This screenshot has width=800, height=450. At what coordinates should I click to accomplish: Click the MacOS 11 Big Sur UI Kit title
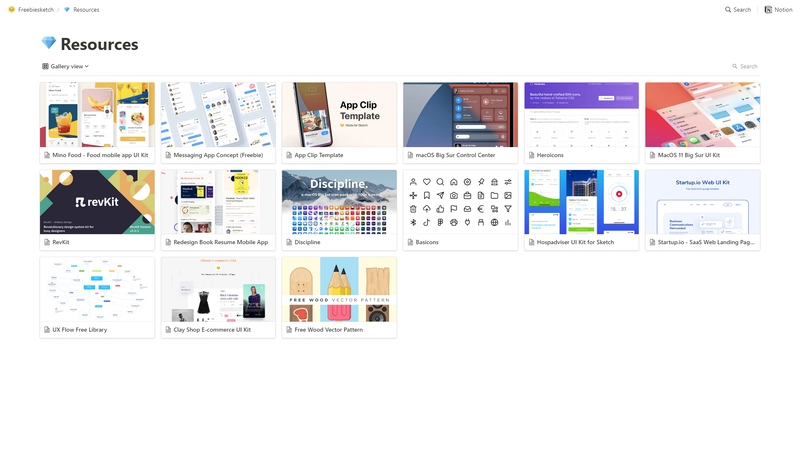tap(689, 155)
